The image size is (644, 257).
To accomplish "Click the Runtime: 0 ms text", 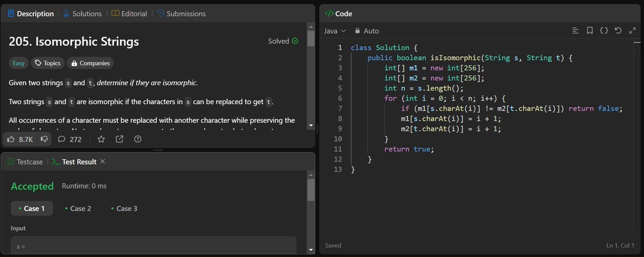I will (84, 186).
